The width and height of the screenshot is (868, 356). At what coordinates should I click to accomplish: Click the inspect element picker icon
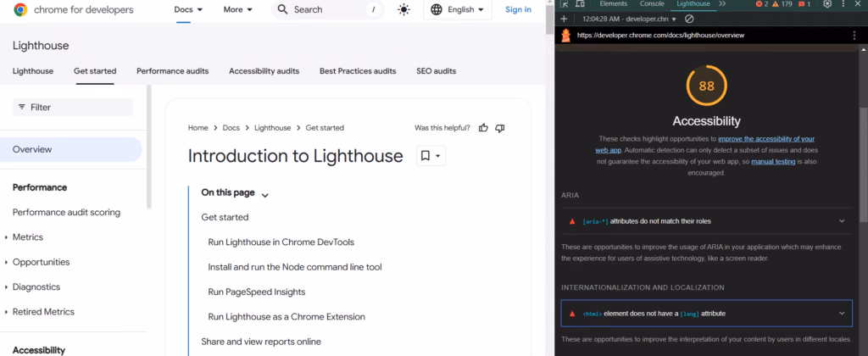pyautogui.click(x=565, y=4)
